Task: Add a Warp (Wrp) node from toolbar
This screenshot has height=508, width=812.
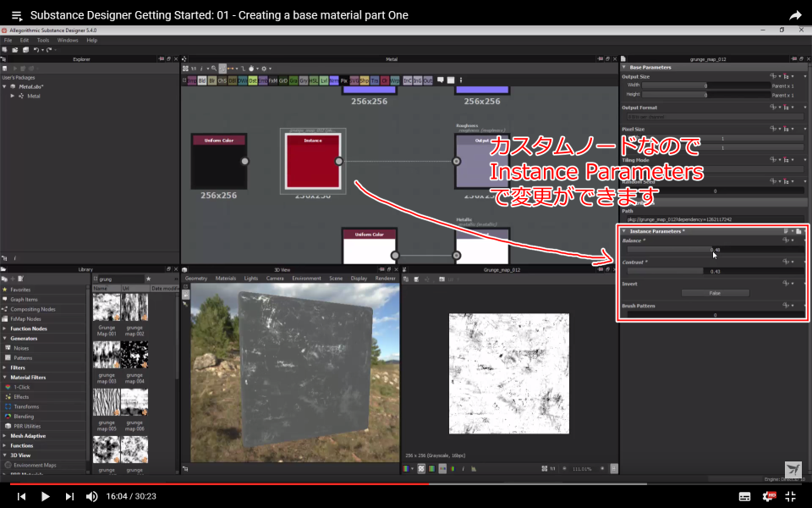Action: click(395, 80)
